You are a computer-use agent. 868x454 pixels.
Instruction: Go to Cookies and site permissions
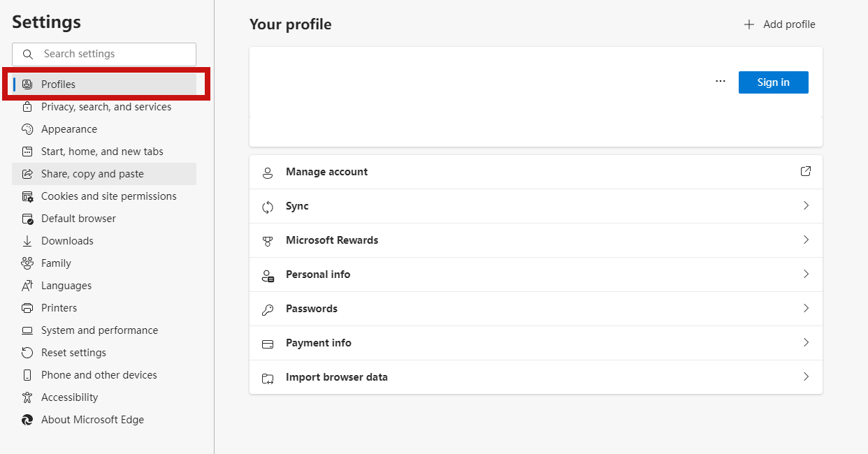pyautogui.click(x=108, y=196)
